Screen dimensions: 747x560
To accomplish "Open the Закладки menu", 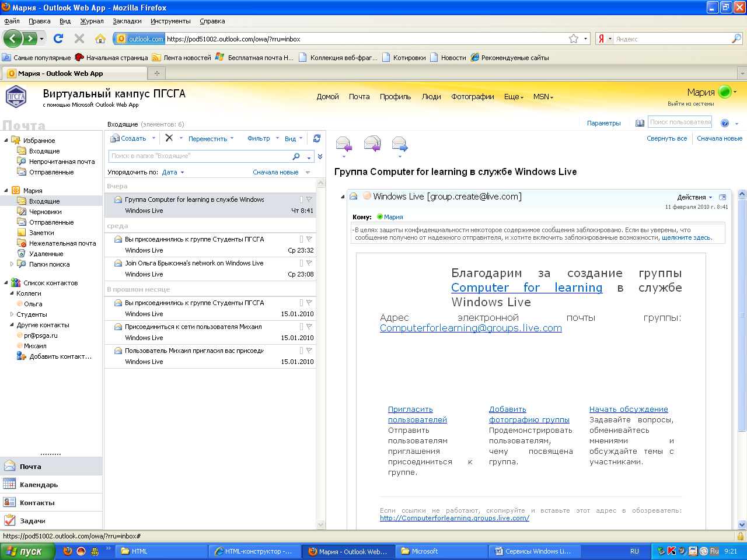I will tap(127, 21).
